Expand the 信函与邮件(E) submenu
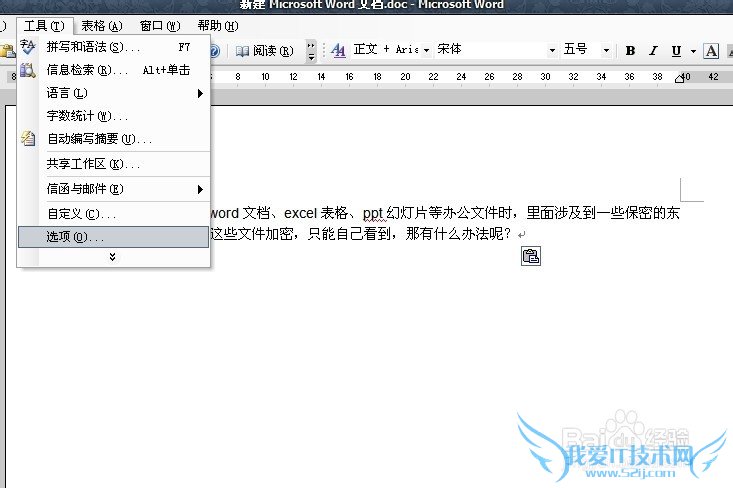Viewport: 733px width, 488px height. (113, 189)
